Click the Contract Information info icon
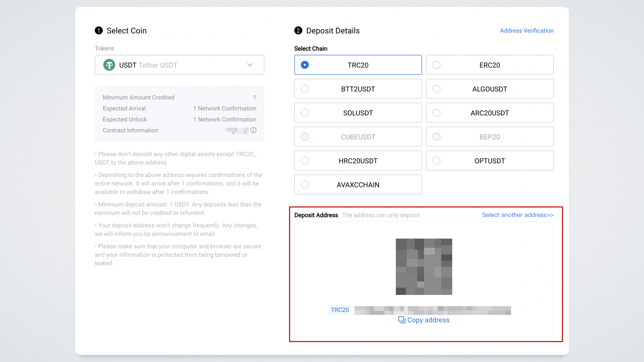The width and height of the screenshot is (644, 362). pyautogui.click(x=254, y=130)
